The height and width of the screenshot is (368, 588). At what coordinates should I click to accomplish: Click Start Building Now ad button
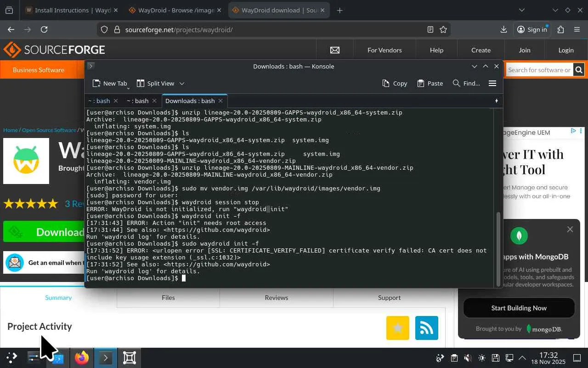click(519, 308)
